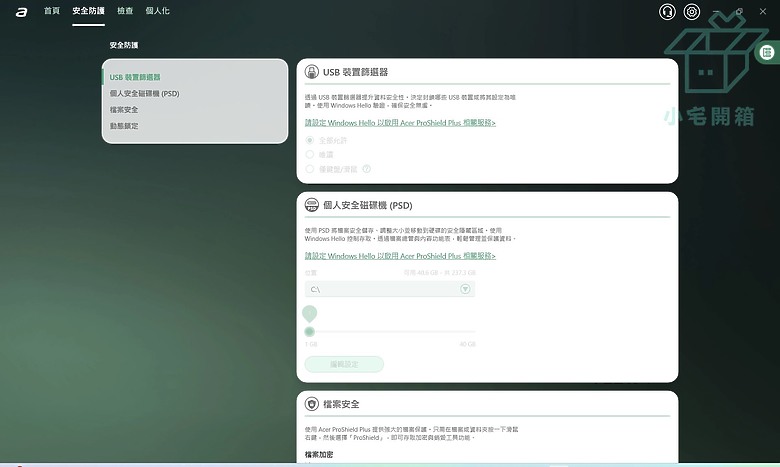780x467 pixels.
Task: Choose the 僅鍵盤/滑鼠 radio option
Action: 309,169
